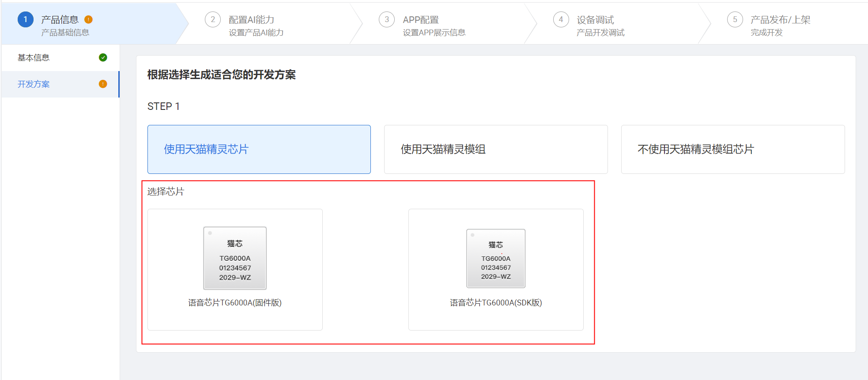Click the step 4 number circle

coord(561,19)
